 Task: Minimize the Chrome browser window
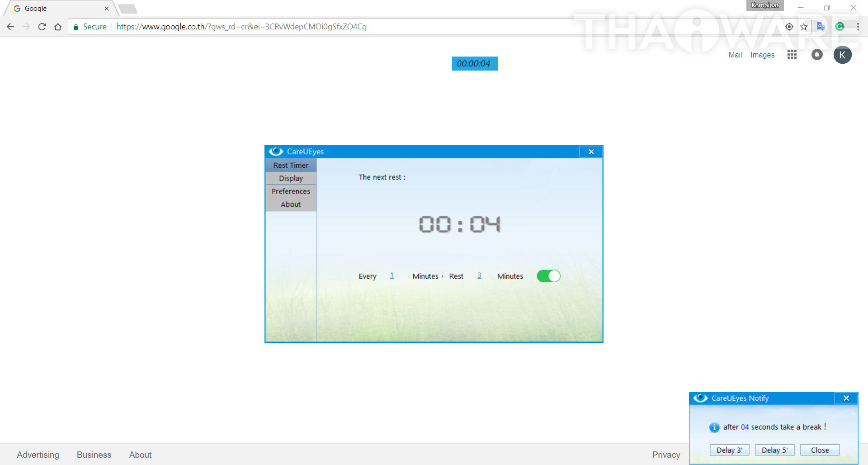coord(800,8)
